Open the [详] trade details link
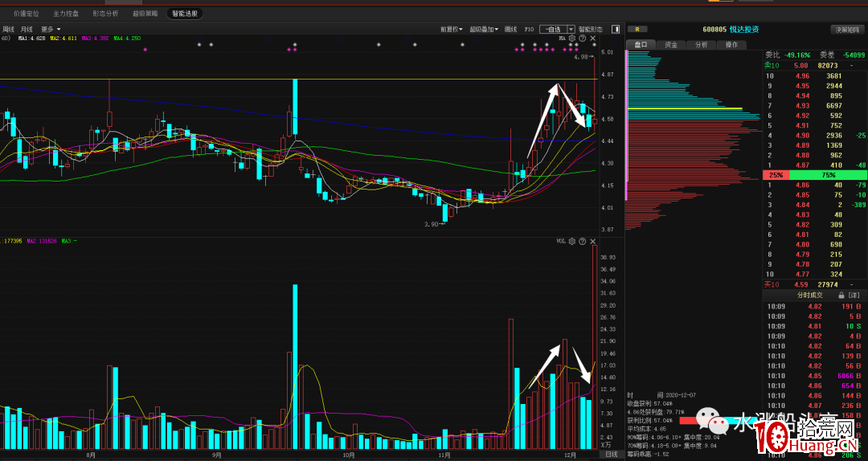Viewport: 868px width, 461px height. pyautogui.click(x=854, y=296)
